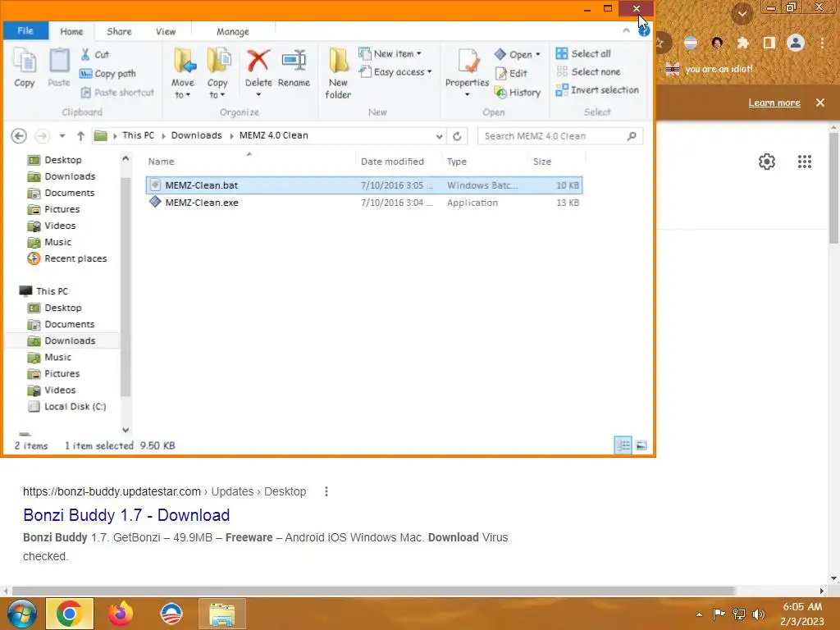Expand the address bar history dropdown
The height and width of the screenshot is (630, 840).
point(440,136)
